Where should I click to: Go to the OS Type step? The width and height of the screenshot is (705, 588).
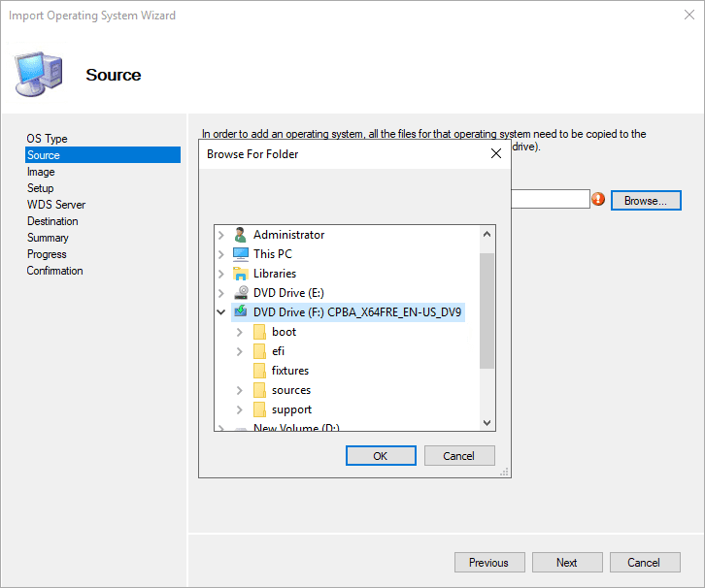point(47,139)
